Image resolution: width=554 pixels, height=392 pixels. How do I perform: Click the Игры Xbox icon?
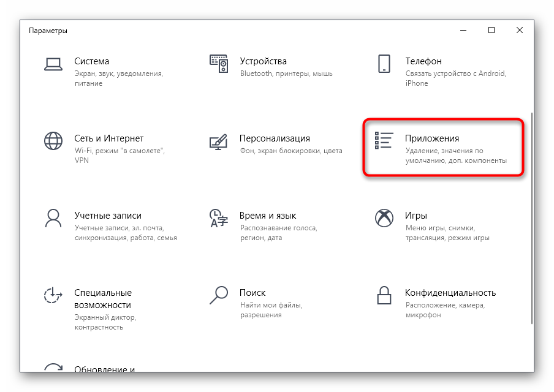[384, 217]
